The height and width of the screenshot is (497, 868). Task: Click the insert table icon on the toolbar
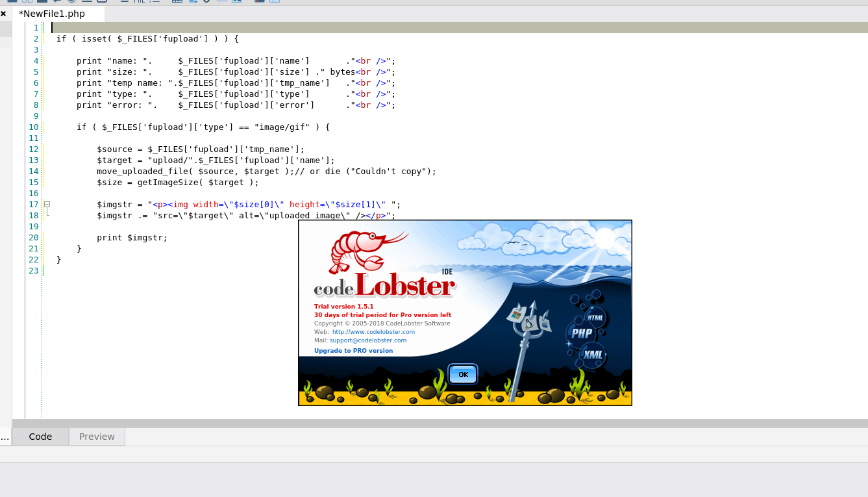point(177,3)
